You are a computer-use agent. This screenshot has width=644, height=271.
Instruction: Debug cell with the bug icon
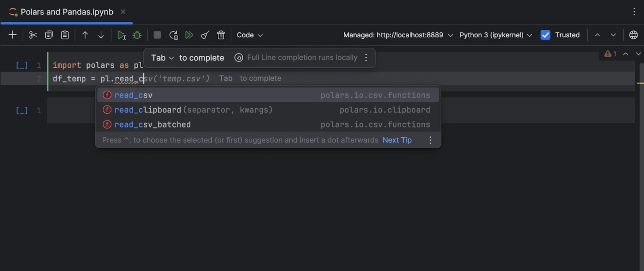click(x=137, y=35)
